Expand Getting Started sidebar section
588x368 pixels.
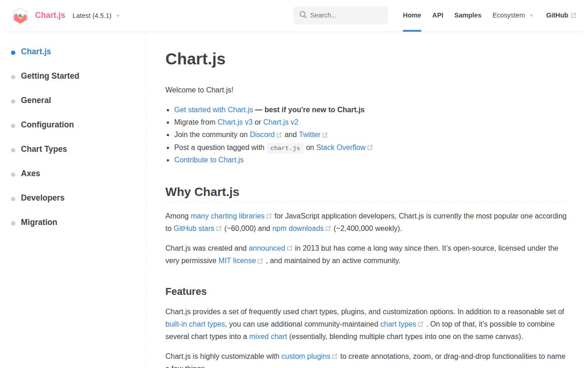pos(50,76)
